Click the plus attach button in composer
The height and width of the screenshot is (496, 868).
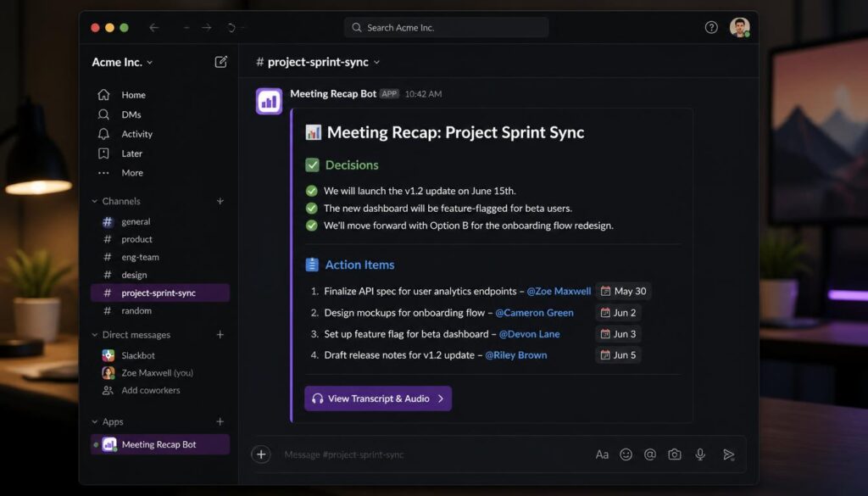pyautogui.click(x=261, y=454)
